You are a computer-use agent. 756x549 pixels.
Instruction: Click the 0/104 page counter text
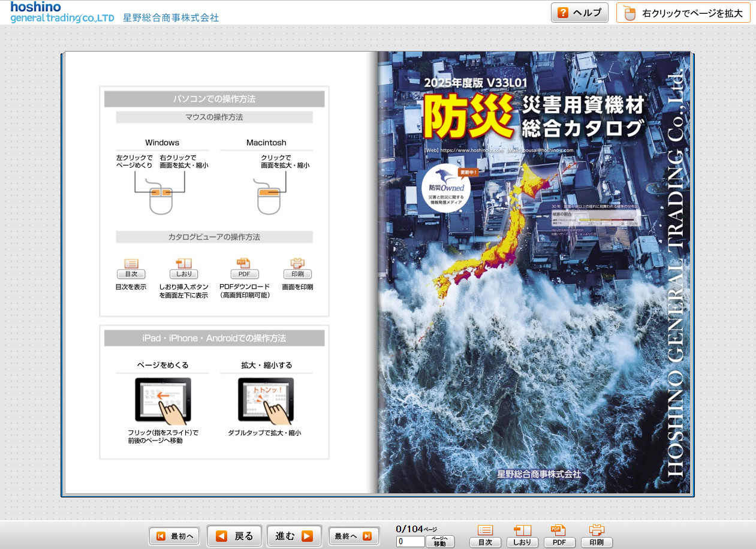(417, 529)
